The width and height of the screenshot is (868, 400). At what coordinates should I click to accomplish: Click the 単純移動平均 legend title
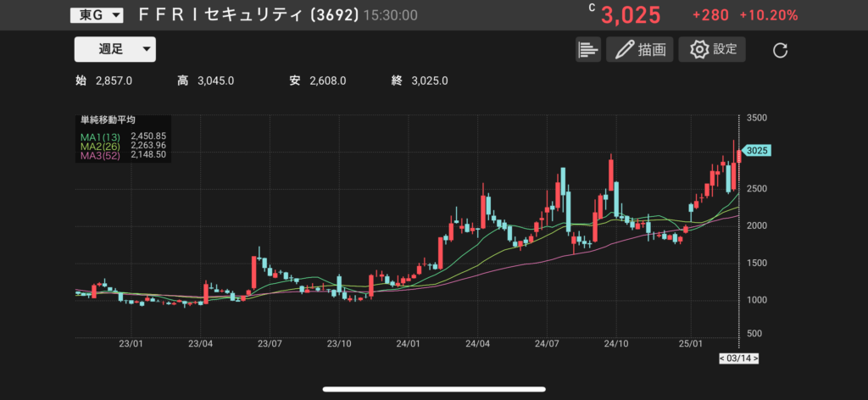coord(108,120)
